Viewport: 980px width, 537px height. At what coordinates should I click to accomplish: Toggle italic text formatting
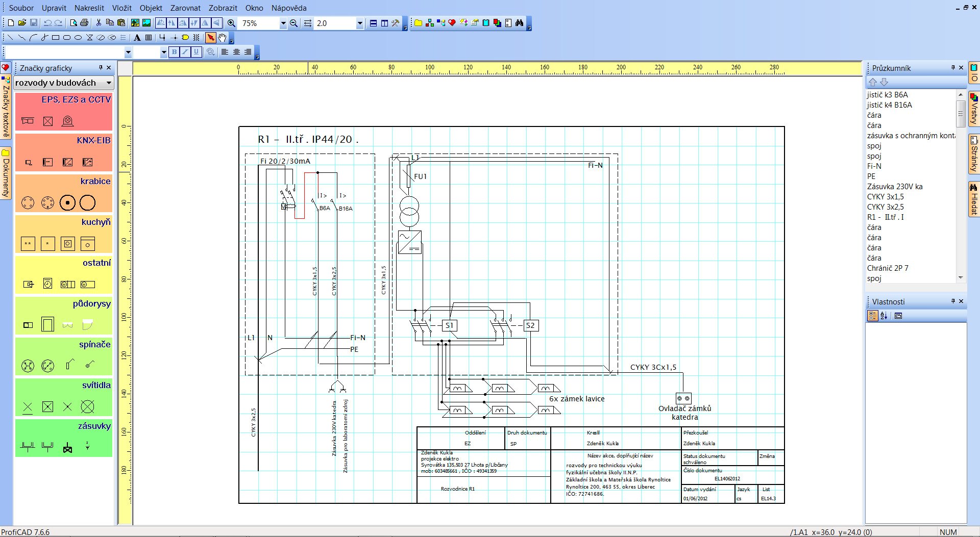tap(185, 52)
